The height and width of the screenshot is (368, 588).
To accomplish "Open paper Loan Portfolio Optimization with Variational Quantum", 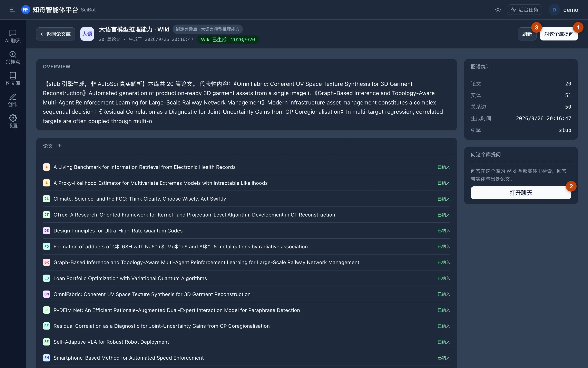I will (246, 278).
